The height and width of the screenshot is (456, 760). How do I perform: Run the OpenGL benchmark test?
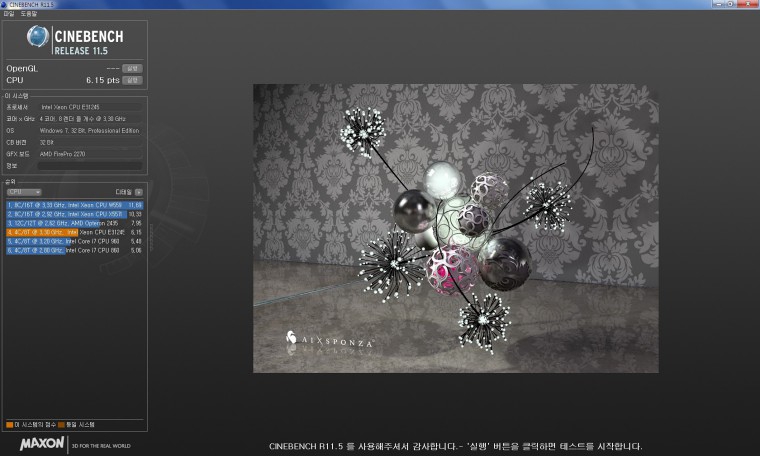[x=132, y=68]
